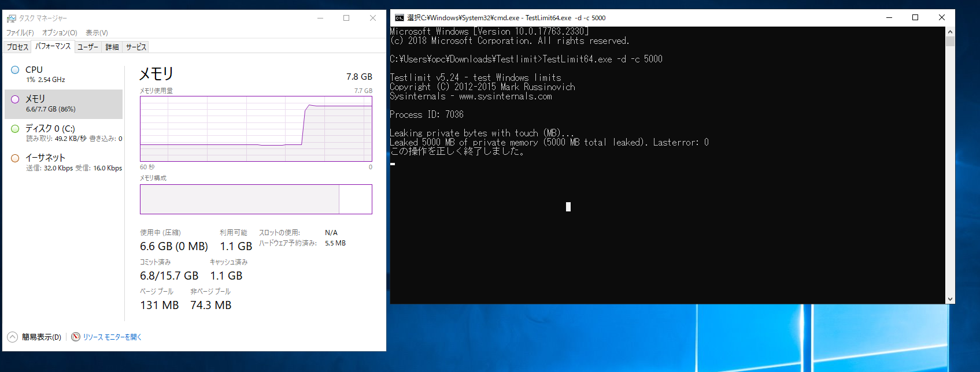Switch to the 詳細 tab
Image resolution: width=980 pixels, height=372 pixels.
click(112, 47)
